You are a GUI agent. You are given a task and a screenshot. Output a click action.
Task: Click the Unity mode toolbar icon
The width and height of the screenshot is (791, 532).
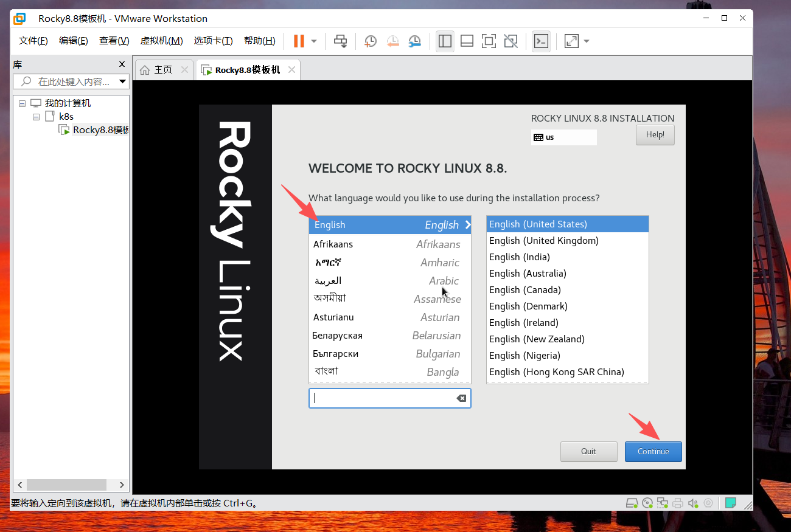(x=511, y=41)
